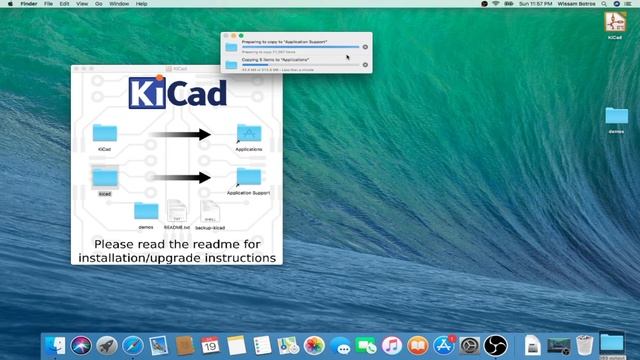Open App Store with notification badge
The width and height of the screenshot is (640, 360).
[x=444, y=346]
